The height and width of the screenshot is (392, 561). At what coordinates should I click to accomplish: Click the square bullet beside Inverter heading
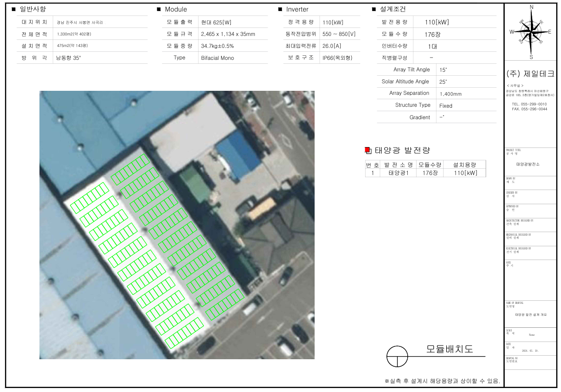click(280, 9)
